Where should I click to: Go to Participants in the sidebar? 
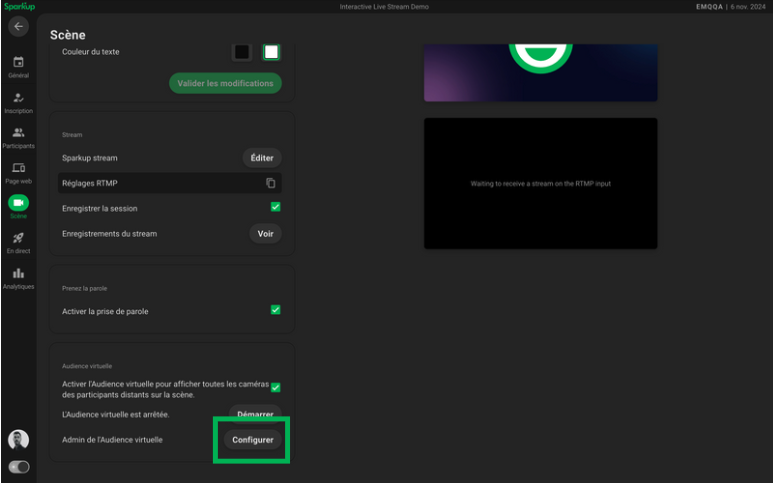coord(18,133)
